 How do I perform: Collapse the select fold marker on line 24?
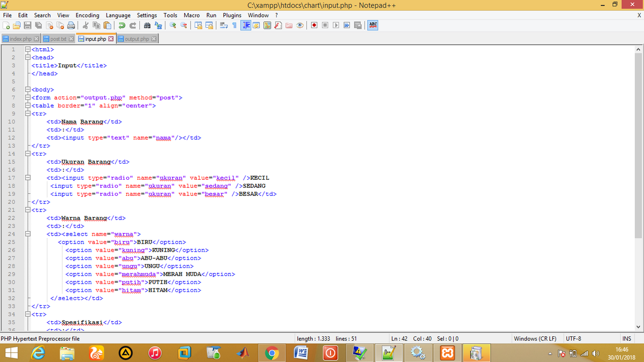[x=28, y=234]
